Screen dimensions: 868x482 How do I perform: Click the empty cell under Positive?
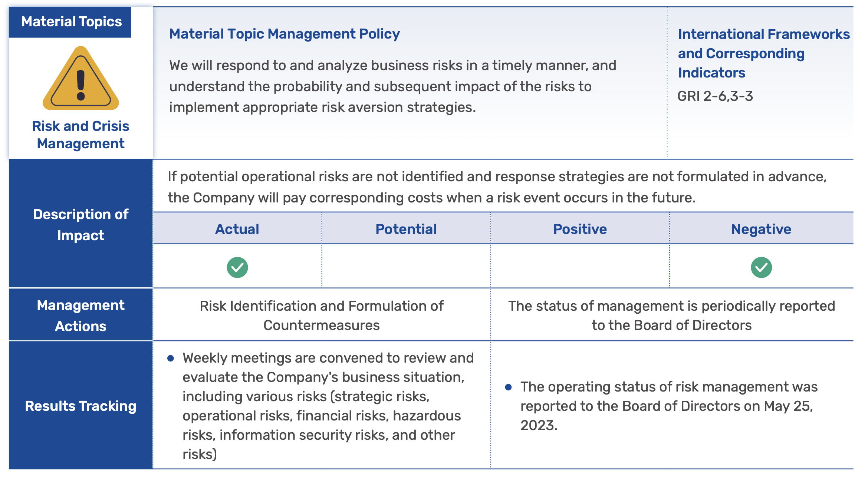pos(580,266)
